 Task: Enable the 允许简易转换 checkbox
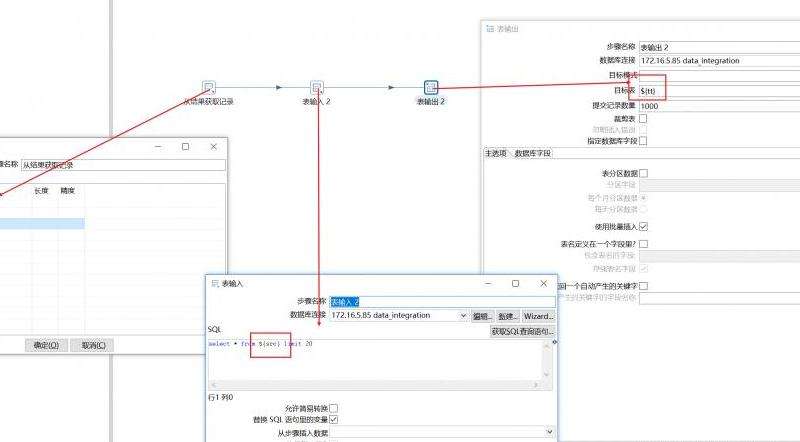(x=334, y=408)
